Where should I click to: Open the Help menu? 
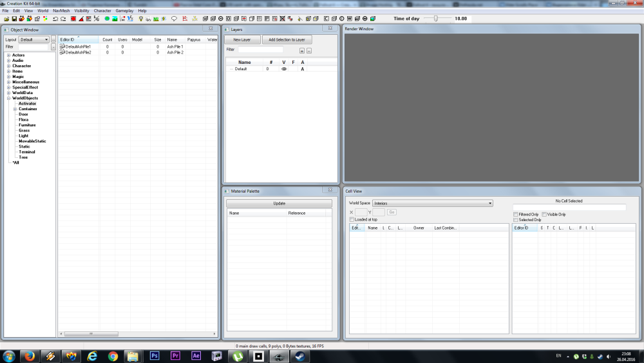click(142, 11)
